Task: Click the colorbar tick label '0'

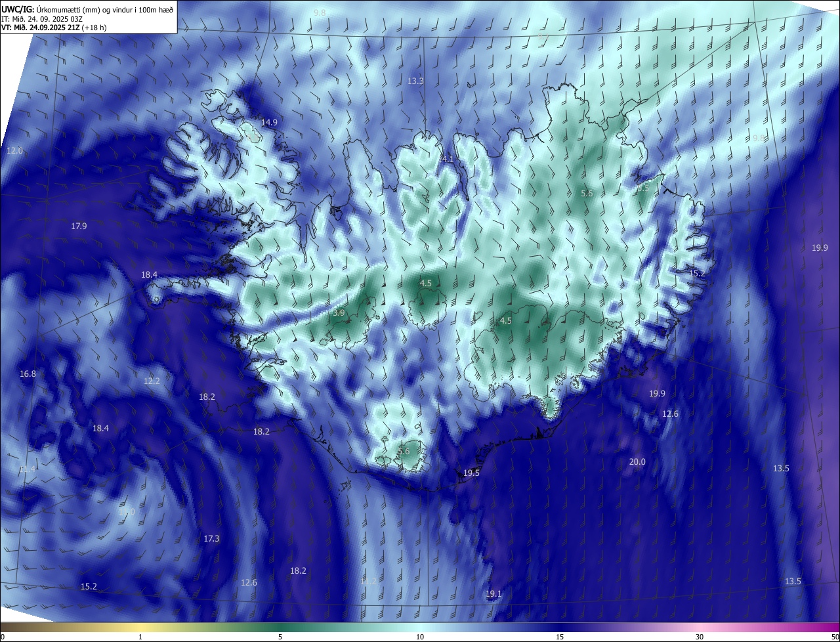Action: 3,637
